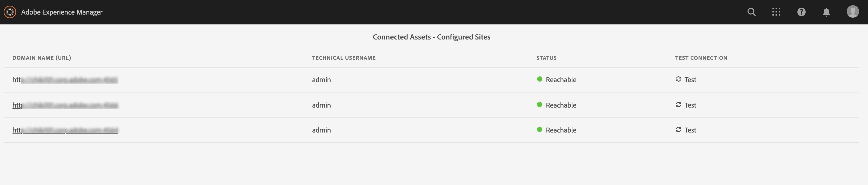868x185 pixels.
Task: Open the solutions grid switcher icon
Action: pos(776,12)
